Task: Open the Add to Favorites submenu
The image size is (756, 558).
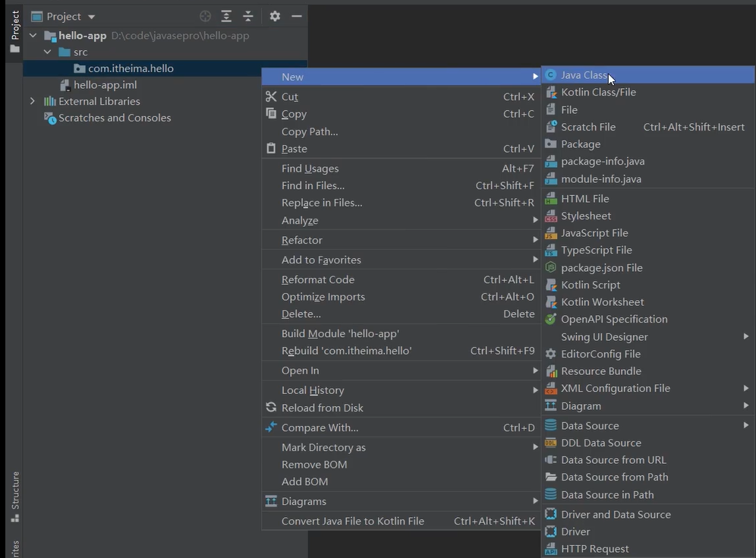Action: pyautogui.click(x=401, y=260)
